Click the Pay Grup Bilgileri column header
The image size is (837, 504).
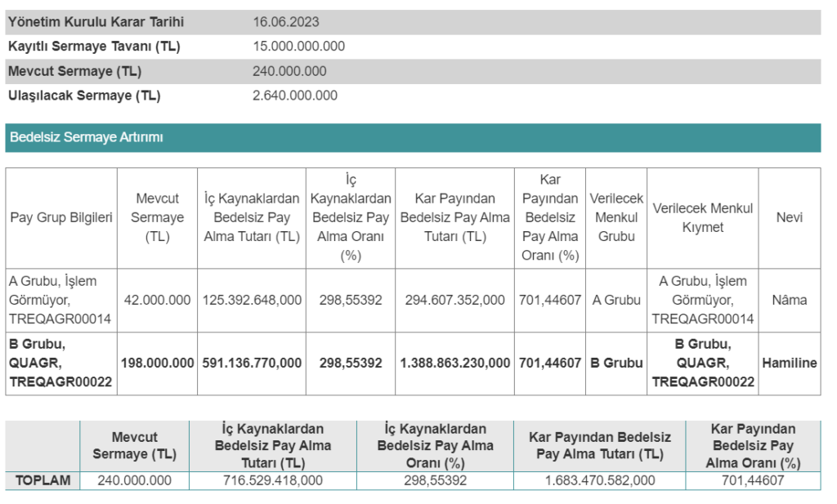point(61,218)
